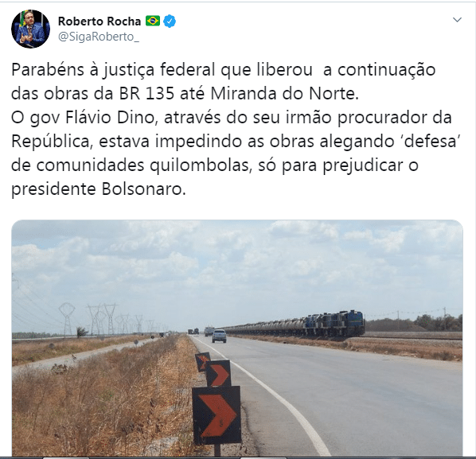Click 'presidente Bolsonaro' at end of tweet

(x=99, y=189)
